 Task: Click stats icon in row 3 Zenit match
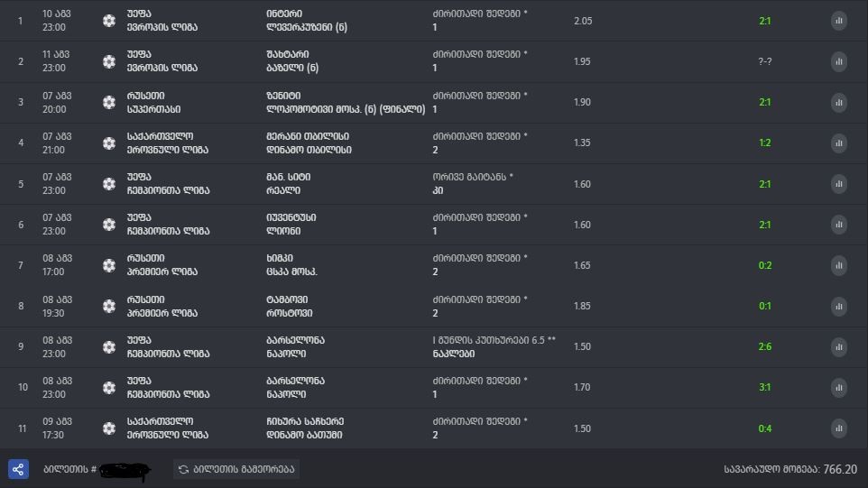(838, 102)
